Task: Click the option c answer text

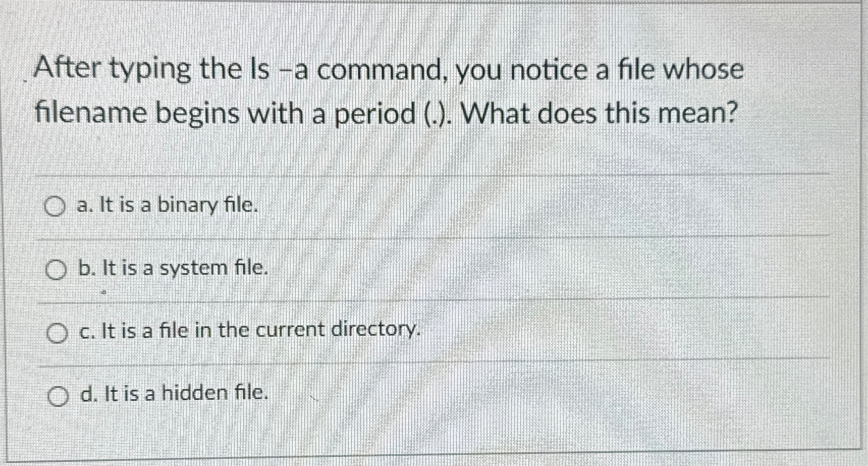Action: (250, 330)
